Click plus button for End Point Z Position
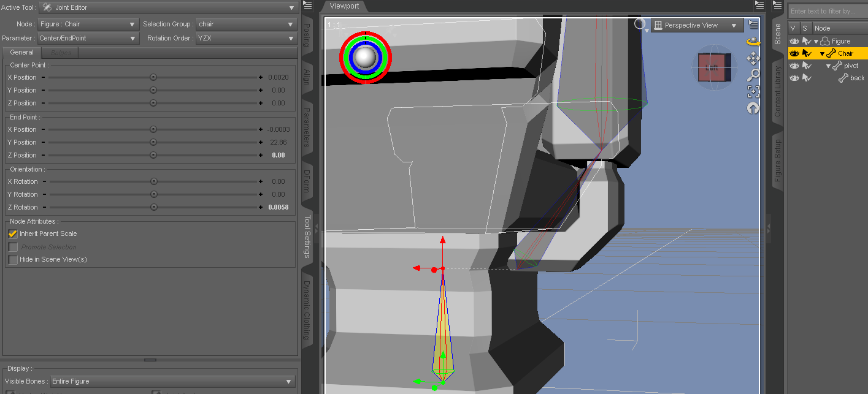 coord(261,155)
